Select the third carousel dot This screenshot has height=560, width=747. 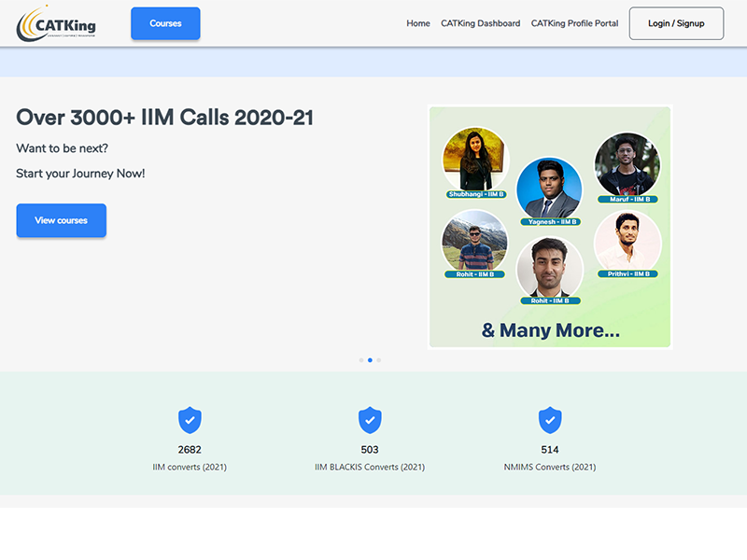point(379,360)
